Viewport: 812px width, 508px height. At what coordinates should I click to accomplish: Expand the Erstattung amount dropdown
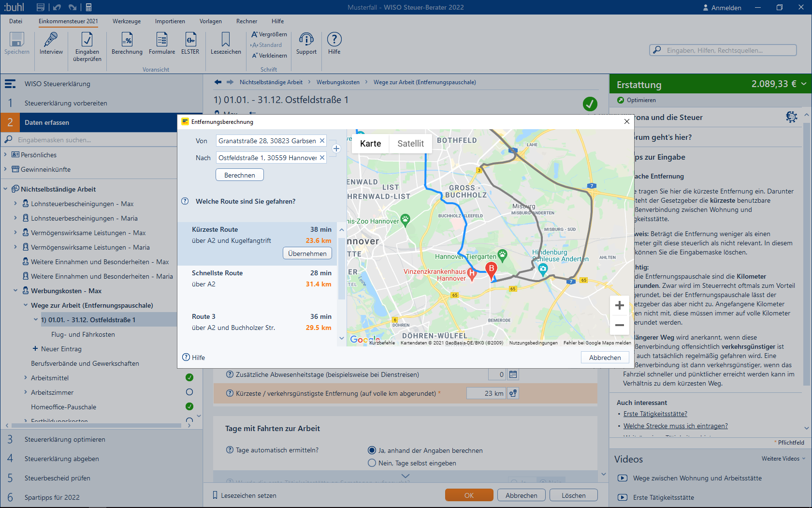click(x=804, y=84)
